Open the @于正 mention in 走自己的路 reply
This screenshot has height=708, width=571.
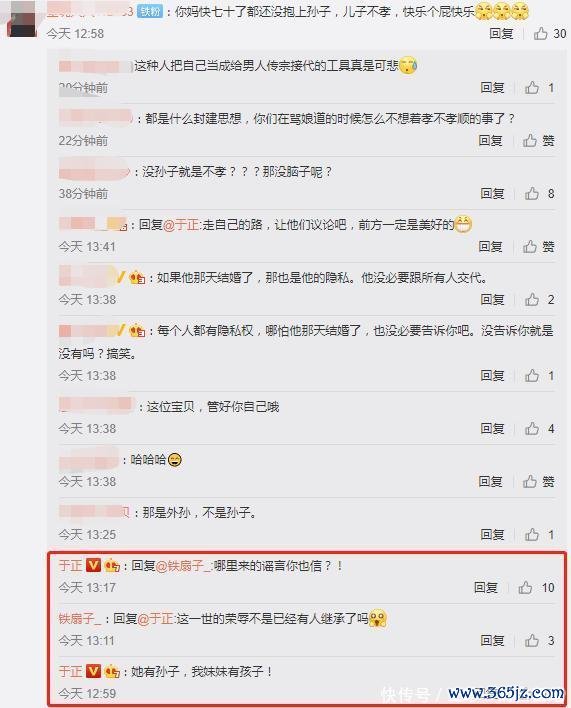181,224
